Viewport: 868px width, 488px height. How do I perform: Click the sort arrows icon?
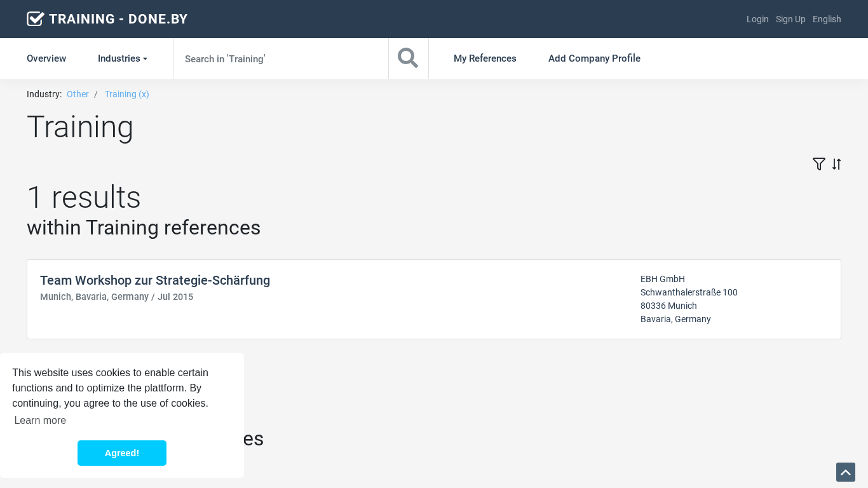point(836,164)
